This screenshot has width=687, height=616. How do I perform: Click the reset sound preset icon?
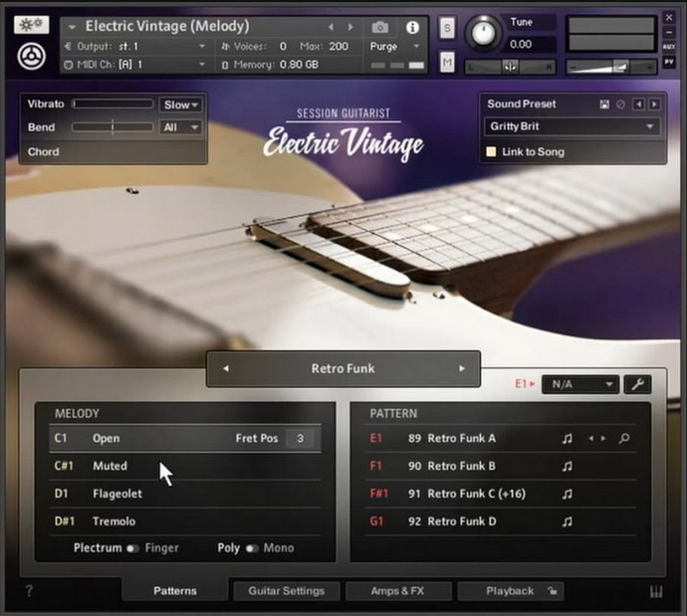[620, 104]
